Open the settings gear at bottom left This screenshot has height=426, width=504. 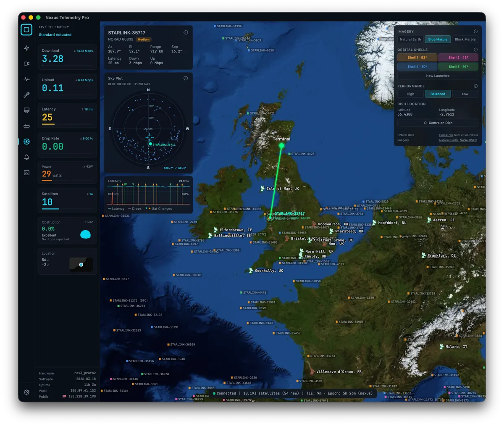pyautogui.click(x=26, y=392)
